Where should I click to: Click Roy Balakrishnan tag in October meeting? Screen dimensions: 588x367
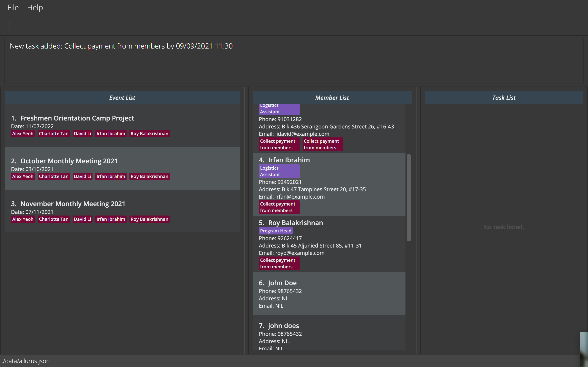149,176
